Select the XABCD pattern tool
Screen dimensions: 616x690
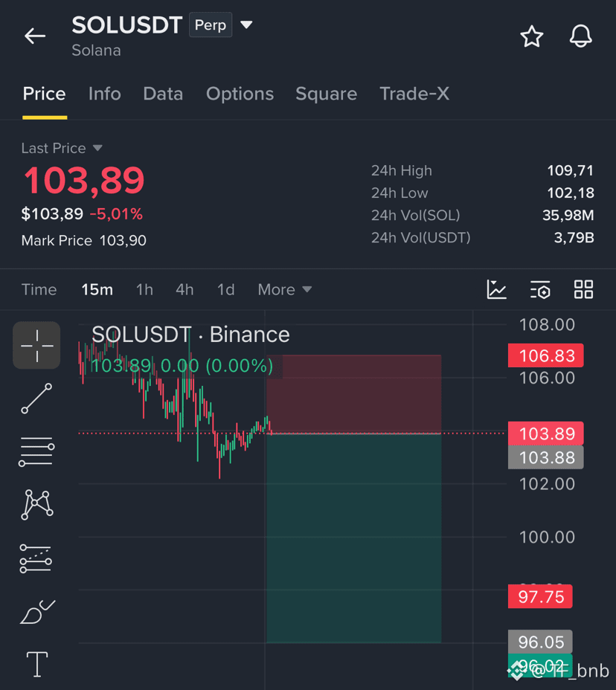pyautogui.click(x=37, y=504)
